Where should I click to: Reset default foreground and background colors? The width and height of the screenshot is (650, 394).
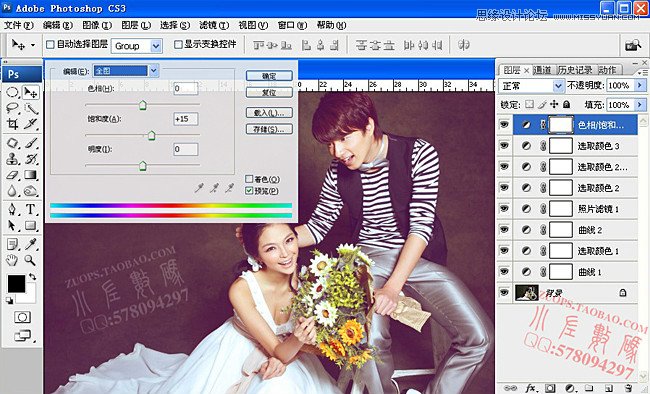pos(10,300)
